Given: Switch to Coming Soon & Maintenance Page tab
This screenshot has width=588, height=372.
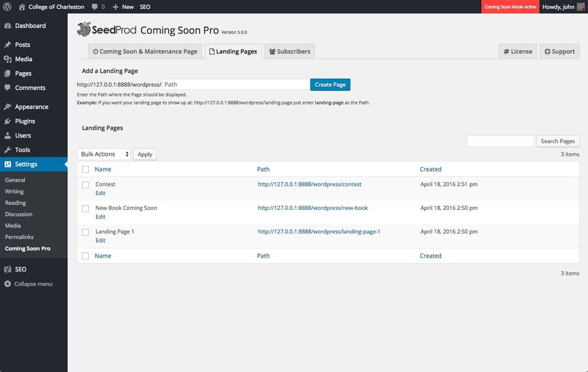Looking at the screenshot, I should pos(145,51).
